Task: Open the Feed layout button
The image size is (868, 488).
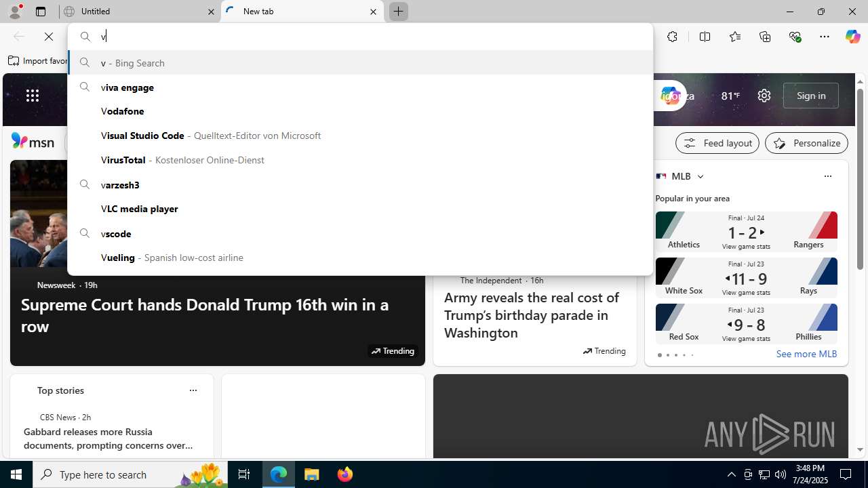Action: tap(717, 143)
